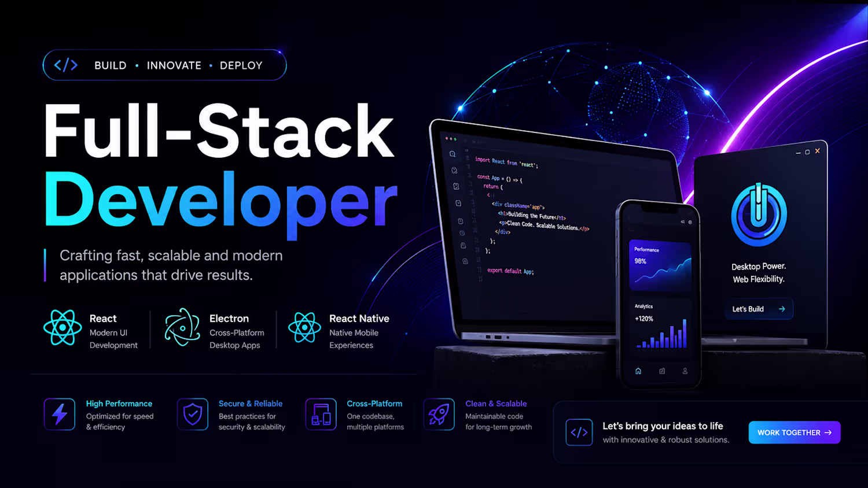Click the Secure & Reliable shield icon

(x=193, y=414)
